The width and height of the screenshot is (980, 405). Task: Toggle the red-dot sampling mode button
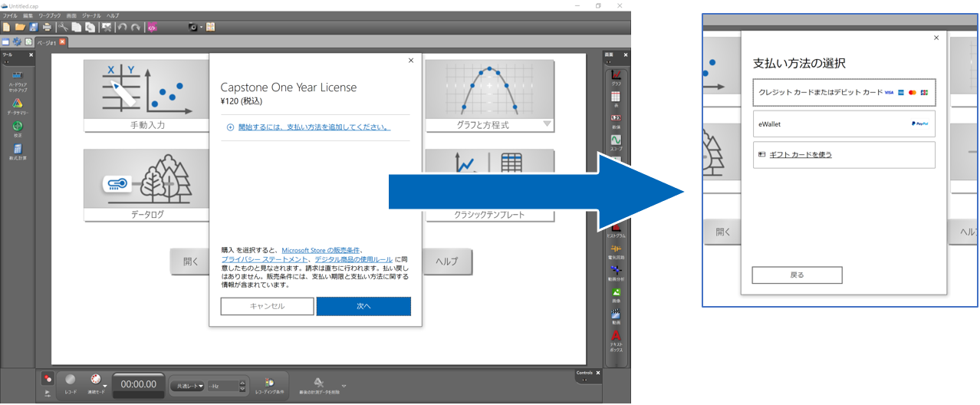48,378
